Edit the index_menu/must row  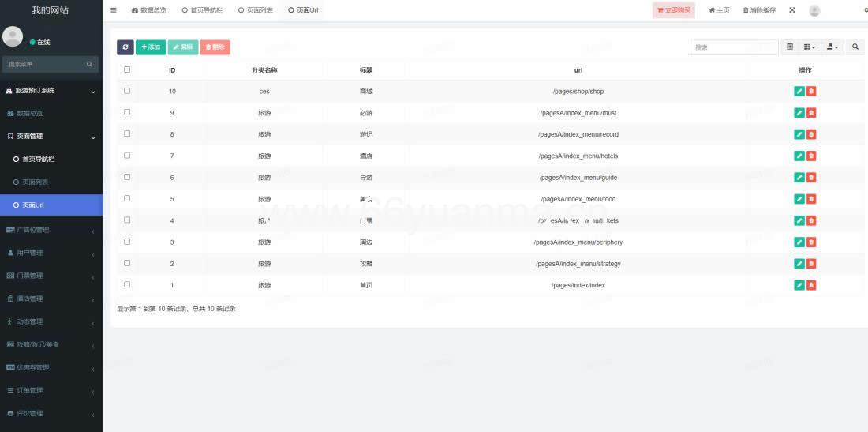pyautogui.click(x=799, y=113)
